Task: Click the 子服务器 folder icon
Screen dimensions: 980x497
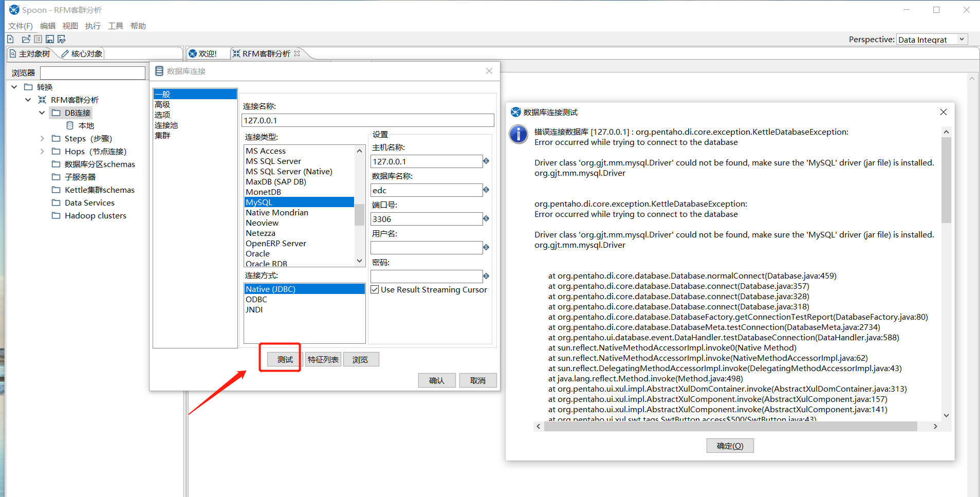Action: pos(56,177)
